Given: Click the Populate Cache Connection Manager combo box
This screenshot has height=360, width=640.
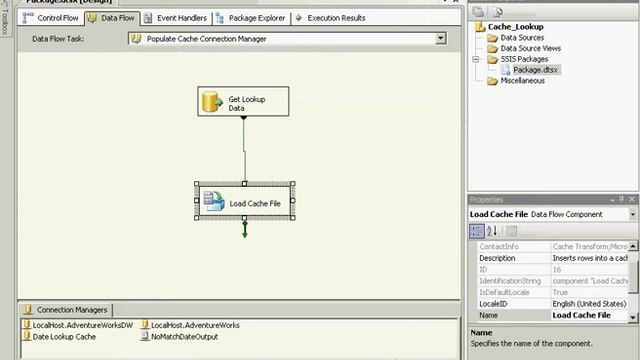Looking at the screenshot, I should (x=287, y=39).
